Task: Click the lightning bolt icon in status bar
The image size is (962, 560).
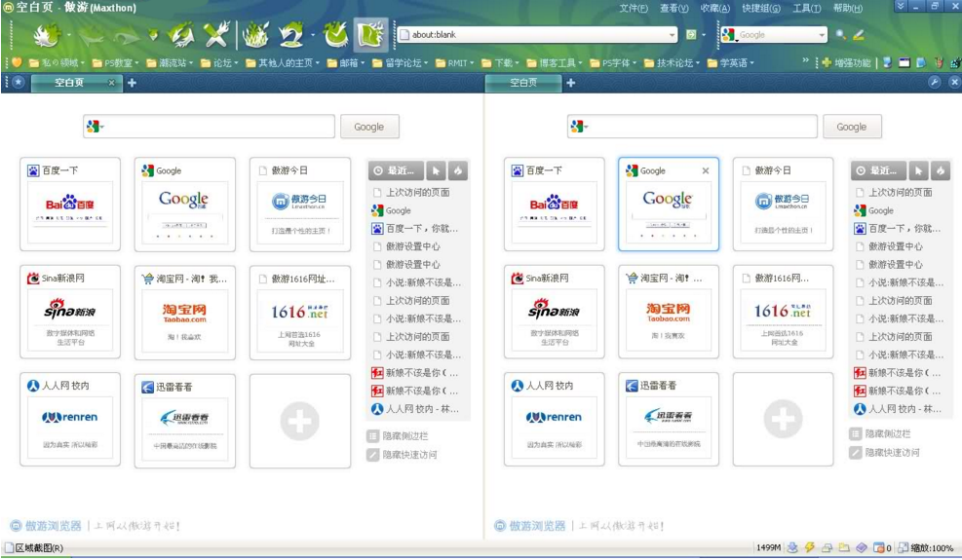Action: pos(809,548)
